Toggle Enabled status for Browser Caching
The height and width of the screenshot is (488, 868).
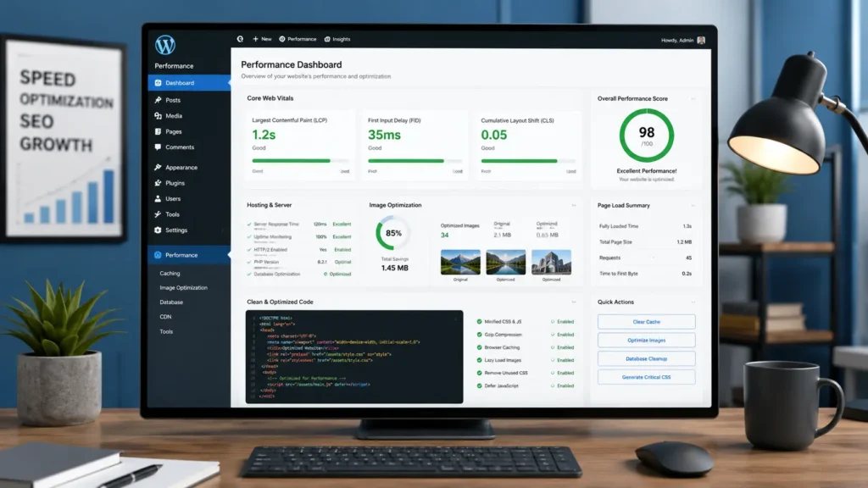(x=563, y=347)
